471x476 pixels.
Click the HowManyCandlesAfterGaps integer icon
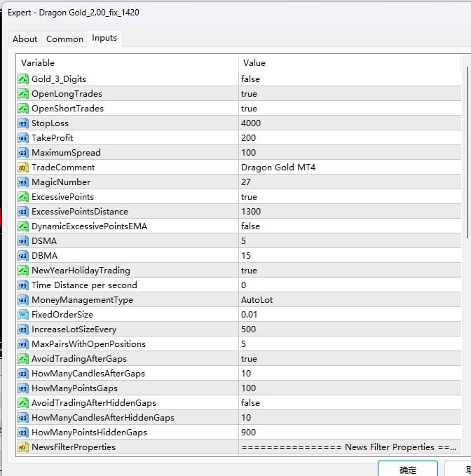[23, 374]
